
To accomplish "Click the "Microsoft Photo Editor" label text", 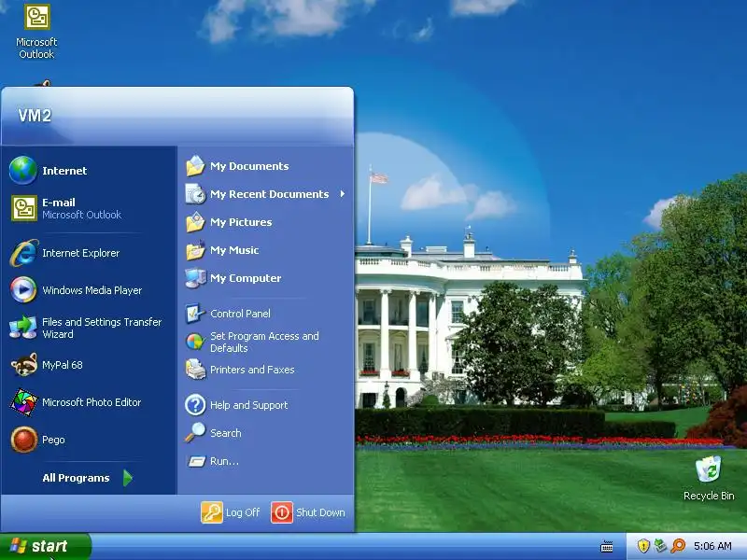I will (x=92, y=402).
